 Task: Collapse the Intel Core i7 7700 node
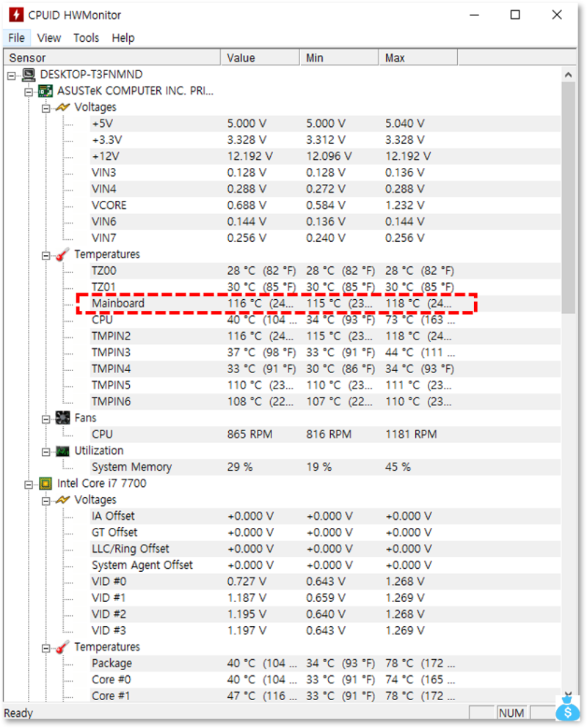tap(29, 485)
